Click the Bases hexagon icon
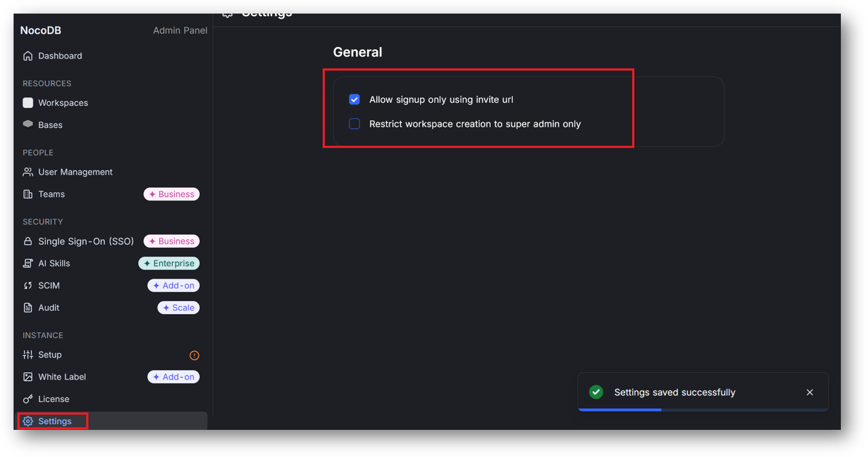Image resolution: width=868 pixels, height=457 pixels. 28,124
